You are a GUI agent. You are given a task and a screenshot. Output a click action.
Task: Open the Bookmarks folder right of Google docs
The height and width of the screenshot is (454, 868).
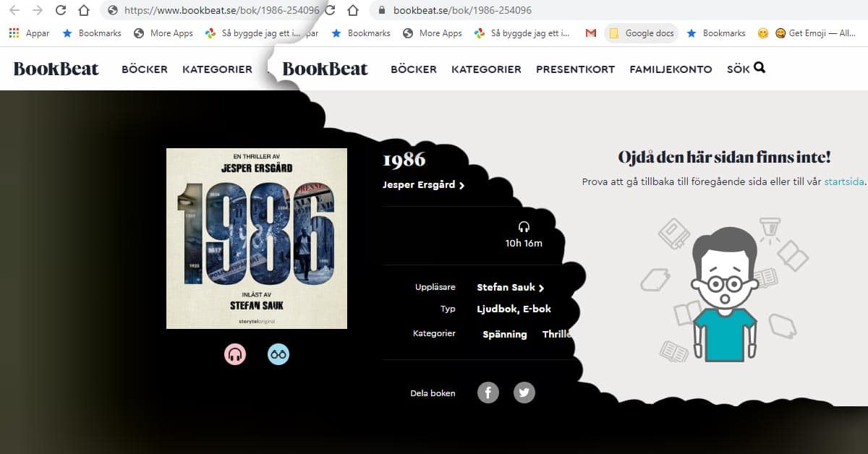click(x=716, y=33)
